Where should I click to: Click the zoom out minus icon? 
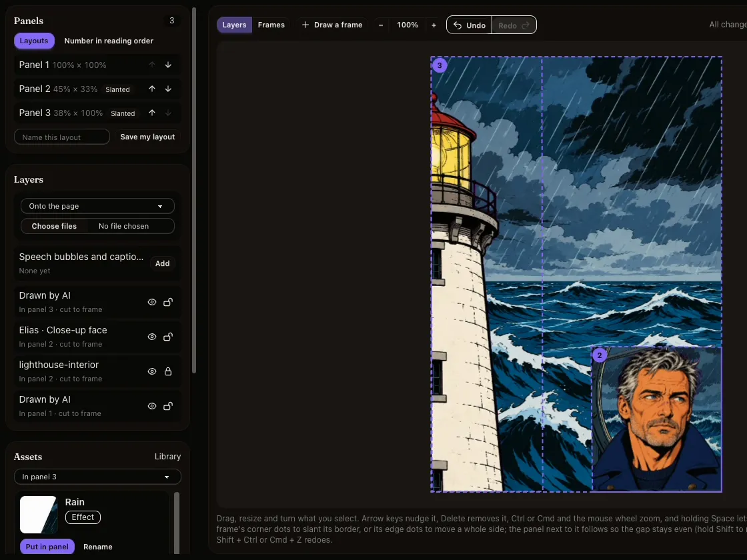(381, 25)
